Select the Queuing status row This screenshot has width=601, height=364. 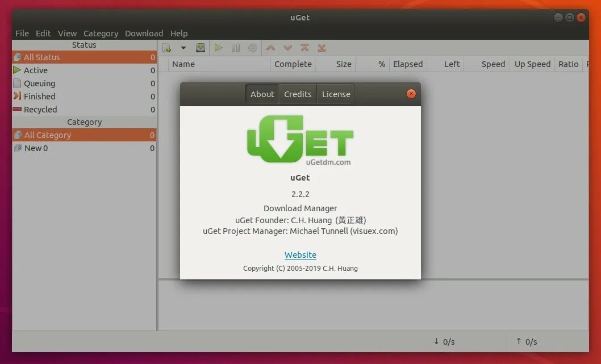tap(84, 83)
